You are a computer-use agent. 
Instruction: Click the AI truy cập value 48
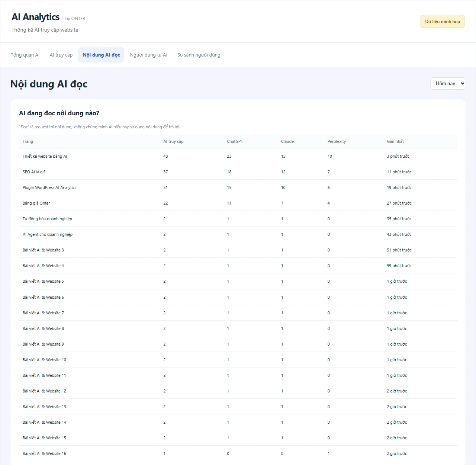tap(165, 156)
